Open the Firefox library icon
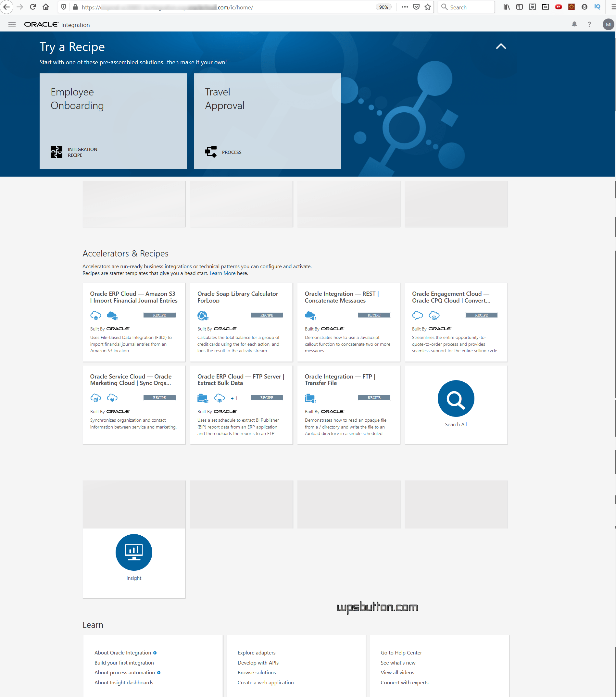Screen dimensions: 616x697 (507, 7)
